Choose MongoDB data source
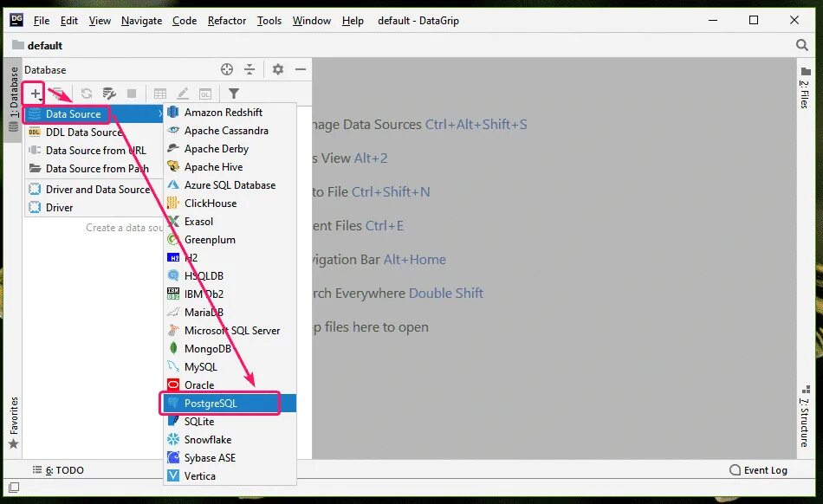 (x=230, y=349)
